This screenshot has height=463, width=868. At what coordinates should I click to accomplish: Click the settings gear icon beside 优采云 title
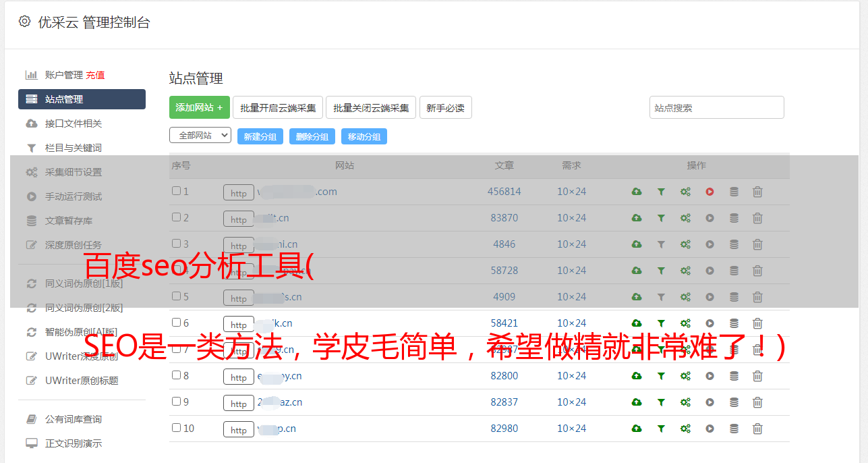25,22
